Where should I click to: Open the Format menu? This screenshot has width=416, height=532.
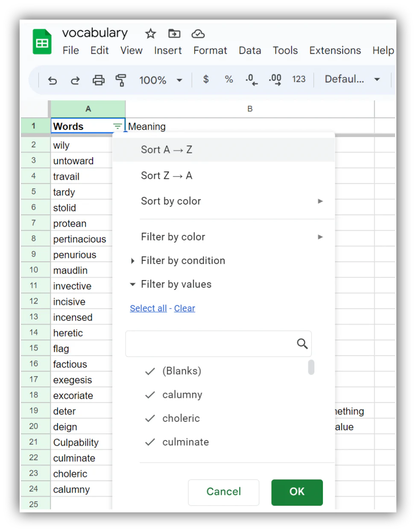[x=210, y=50]
